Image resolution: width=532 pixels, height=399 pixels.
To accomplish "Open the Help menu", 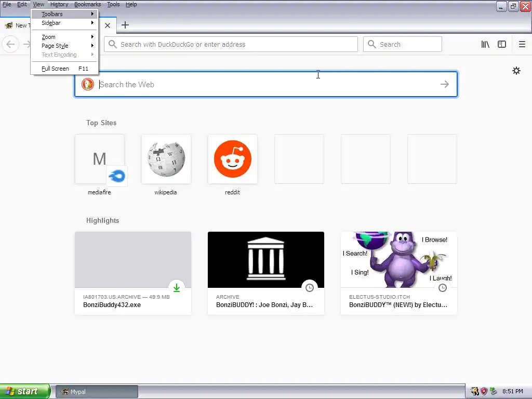I will point(131,4).
